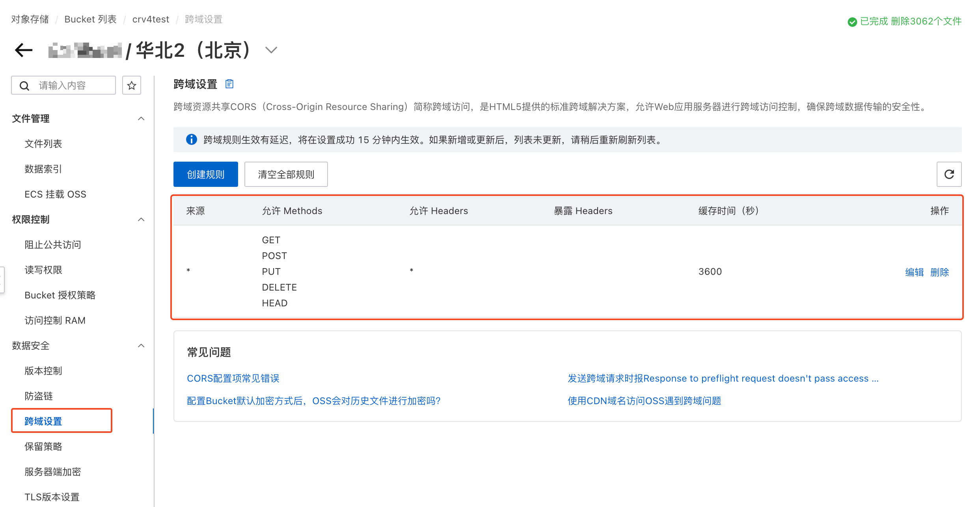The width and height of the screenshot is (980, 507).
Task: Click the green completed check icon
Action: coord(852,22)
